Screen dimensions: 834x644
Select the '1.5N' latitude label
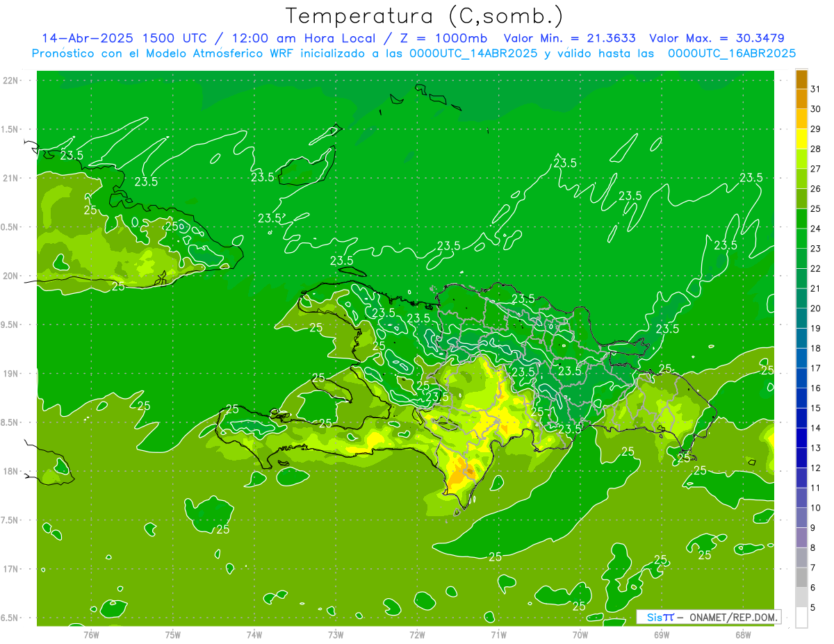click(11, 129)
